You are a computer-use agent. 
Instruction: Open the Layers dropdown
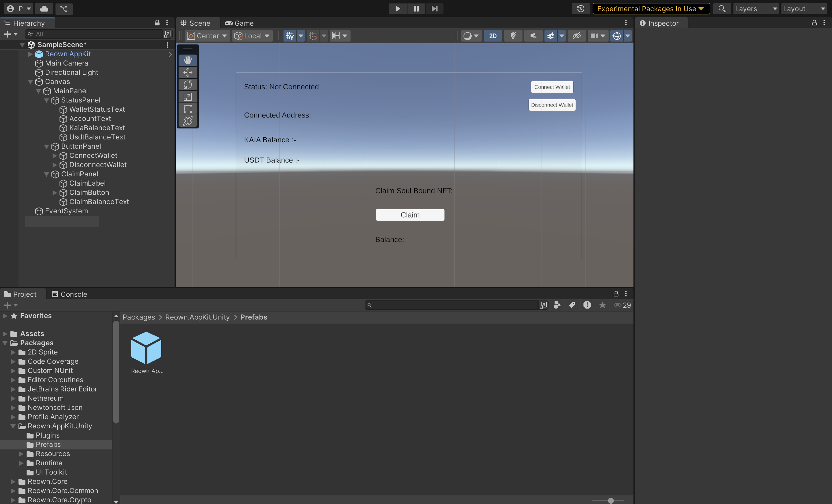(x=756, y=9)
